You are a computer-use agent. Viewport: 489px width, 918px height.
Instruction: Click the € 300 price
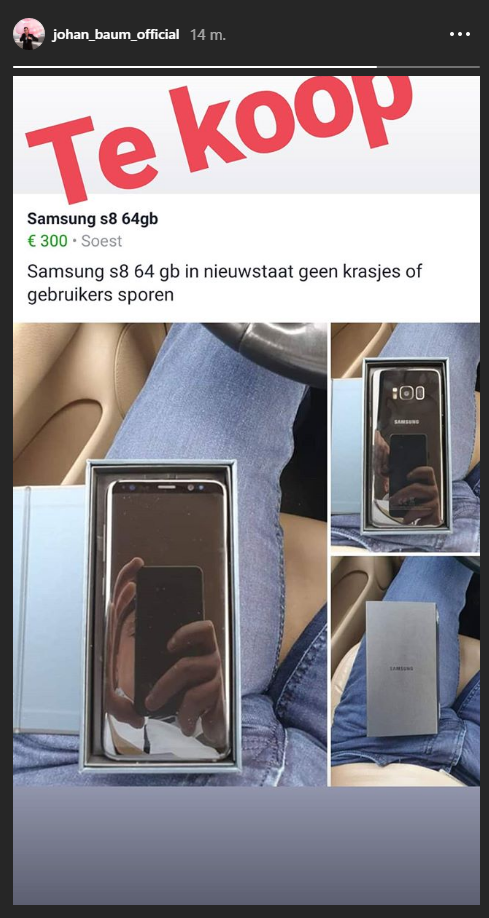[47, 241]
